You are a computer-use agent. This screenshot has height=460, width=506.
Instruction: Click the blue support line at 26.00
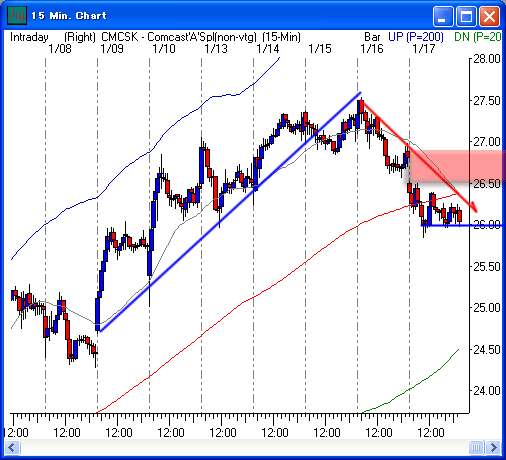click(x=463, y=226)
